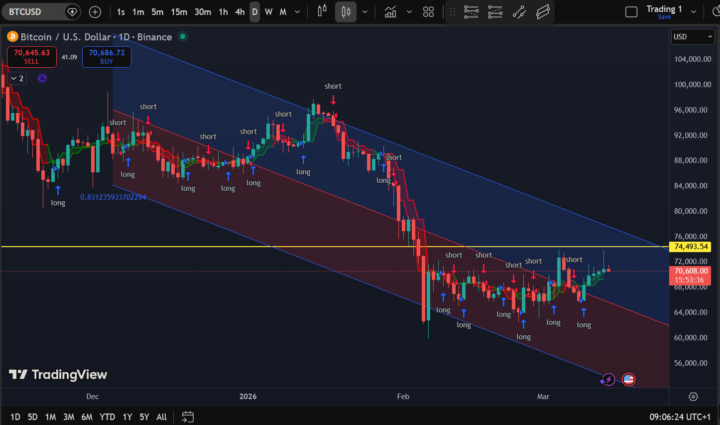Set date range to 1D in bottom bar
Image resolution: width=720 pixels, height=425 pixels.
point(15,417)
